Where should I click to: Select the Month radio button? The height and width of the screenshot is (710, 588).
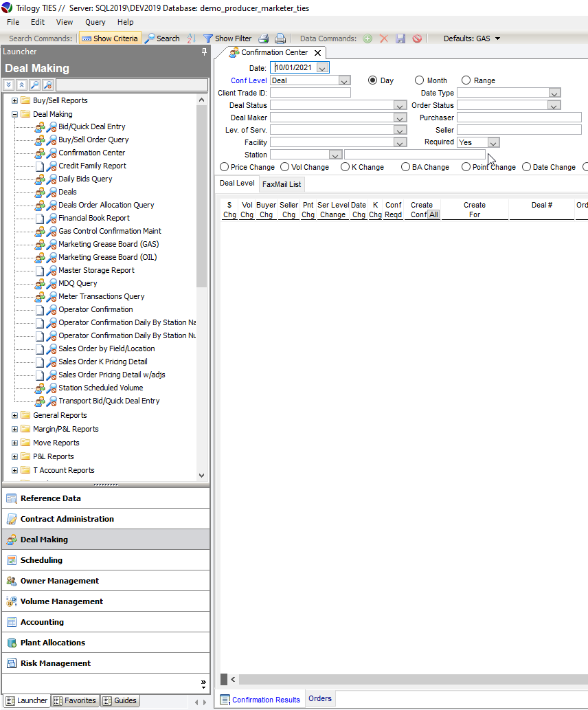point(419,80)
